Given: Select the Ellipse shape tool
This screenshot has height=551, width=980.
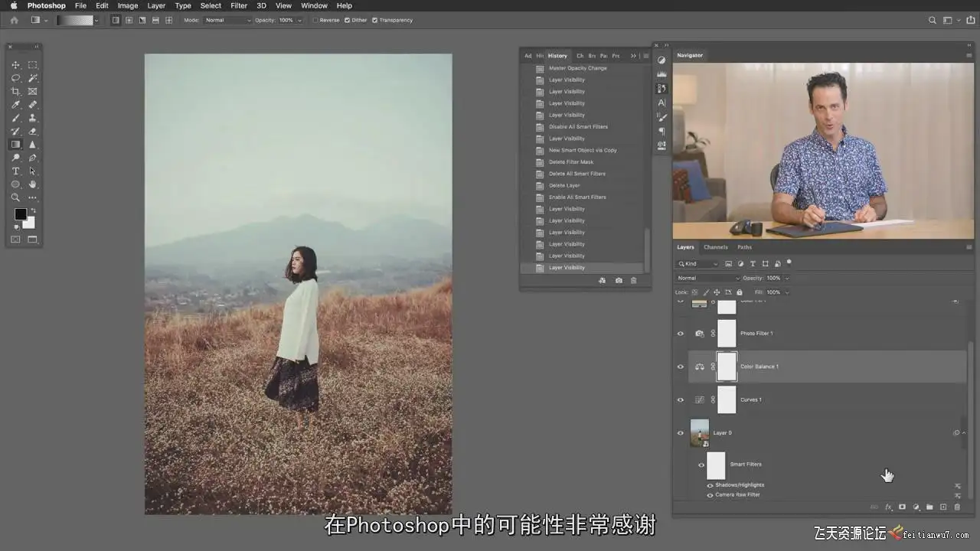Looking at the screenshot, I should coord(15,184).
